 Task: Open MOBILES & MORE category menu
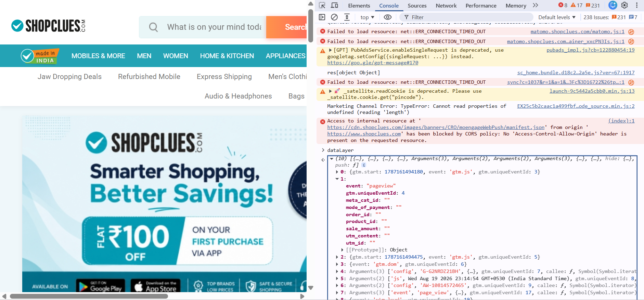98,56
